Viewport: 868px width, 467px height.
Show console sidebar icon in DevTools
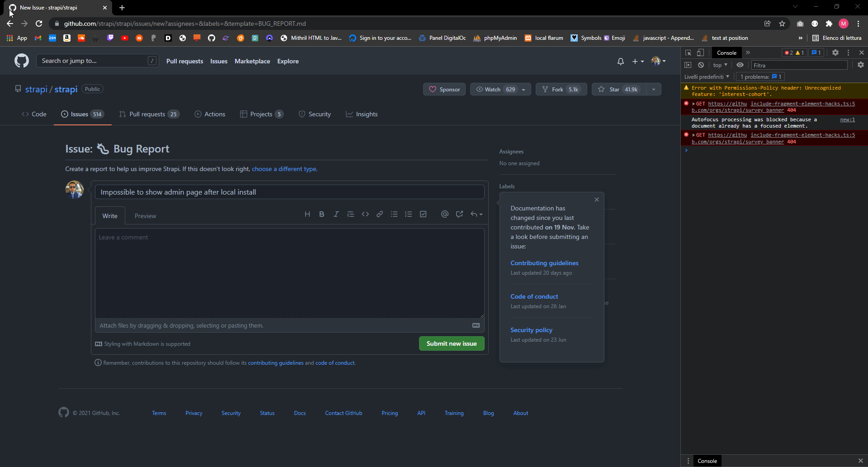point(688,65)
